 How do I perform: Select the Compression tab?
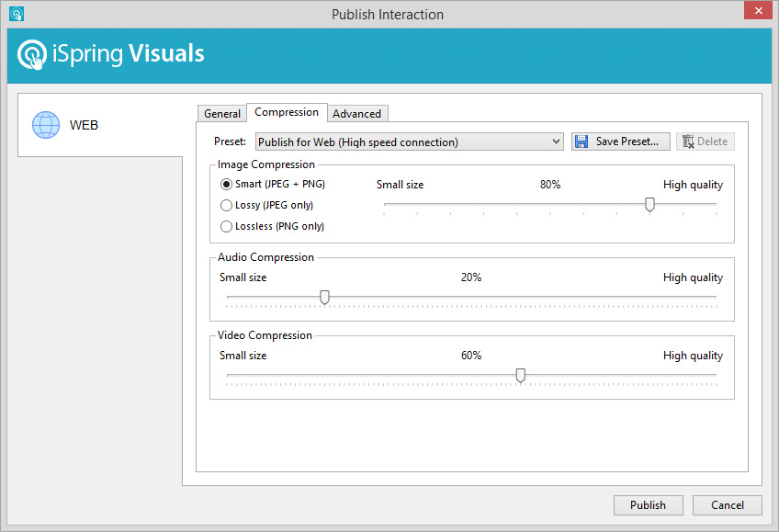pos(287,112)
